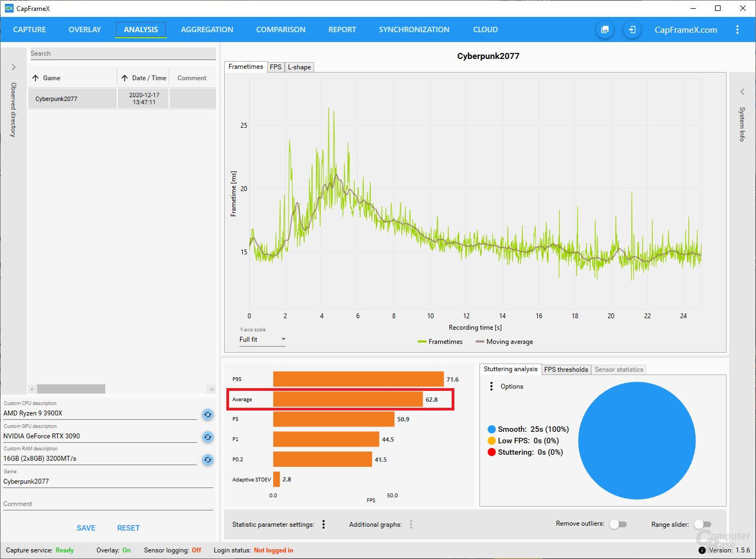Click the horizontal scrollbar thumb in record list

point(71,389)
